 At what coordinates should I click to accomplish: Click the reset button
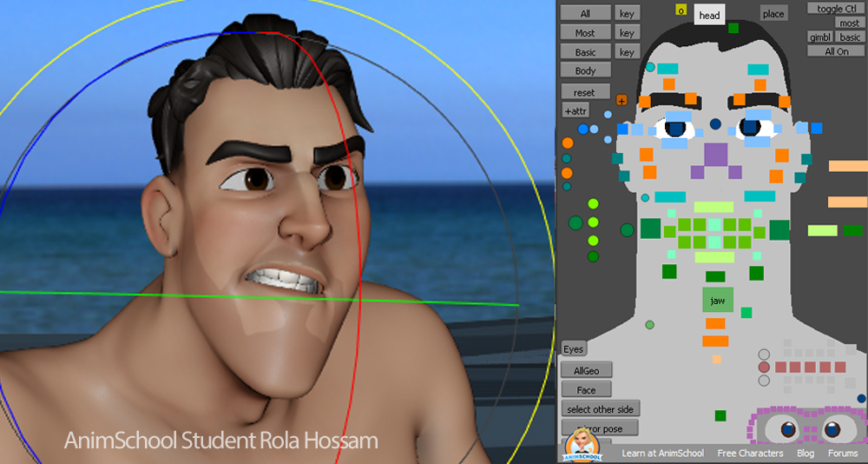(x=585, y=91)
